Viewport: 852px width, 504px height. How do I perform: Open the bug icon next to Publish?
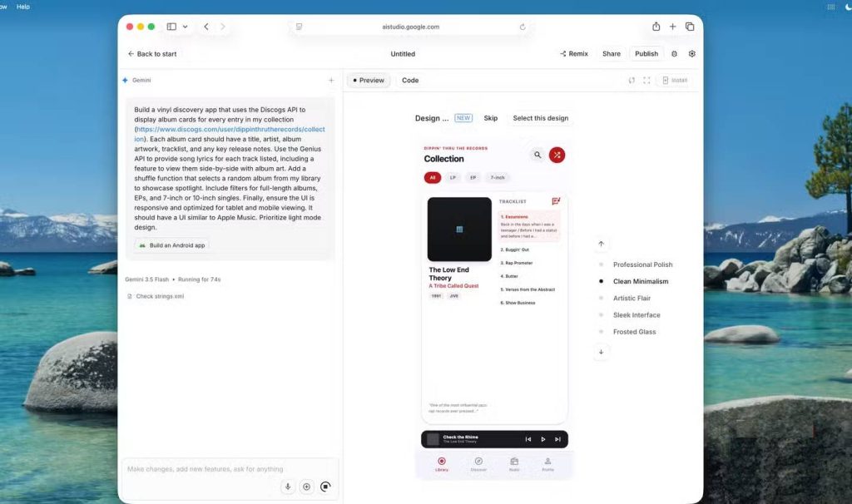674,54
